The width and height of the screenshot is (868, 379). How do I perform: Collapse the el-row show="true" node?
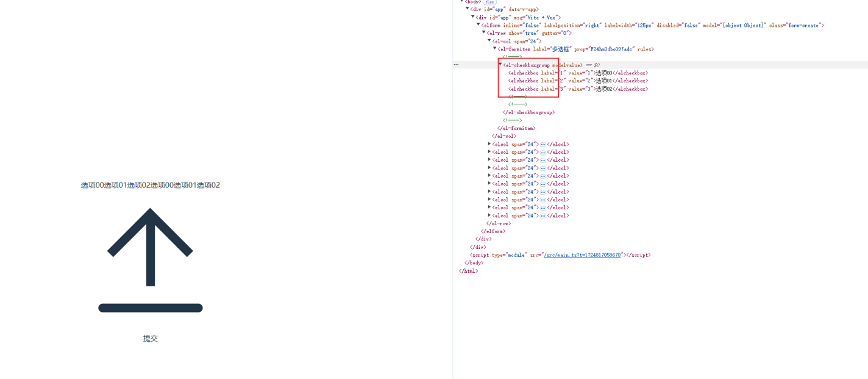(484, 33)
